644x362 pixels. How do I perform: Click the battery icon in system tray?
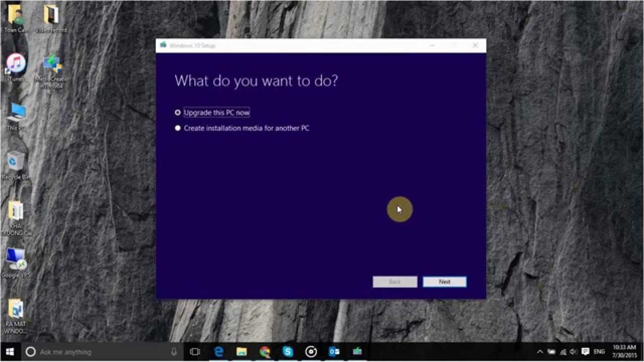click(x=551, y=352)
